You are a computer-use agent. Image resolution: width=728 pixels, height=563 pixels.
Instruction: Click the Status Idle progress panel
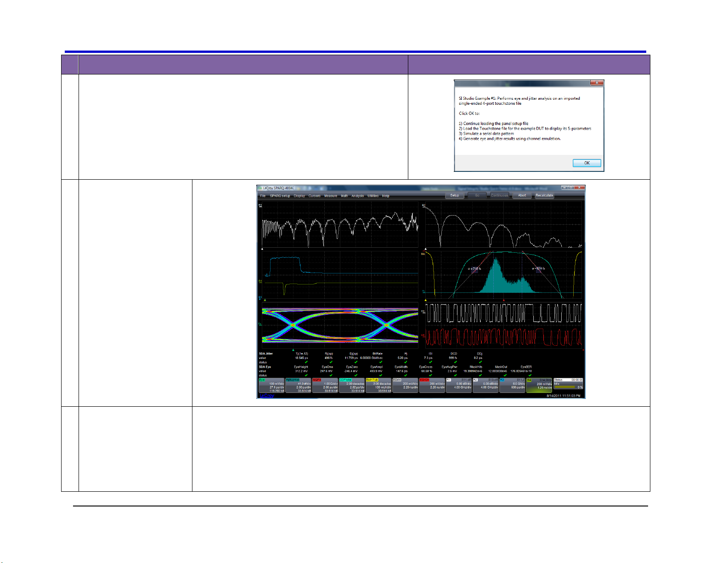point(568,384)
